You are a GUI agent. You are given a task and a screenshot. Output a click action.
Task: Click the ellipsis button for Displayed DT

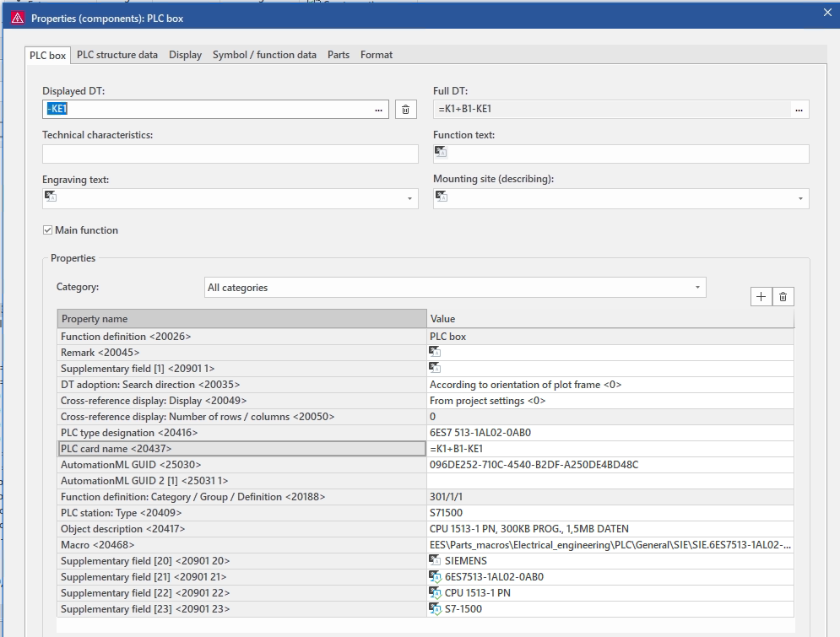[379, 110]
